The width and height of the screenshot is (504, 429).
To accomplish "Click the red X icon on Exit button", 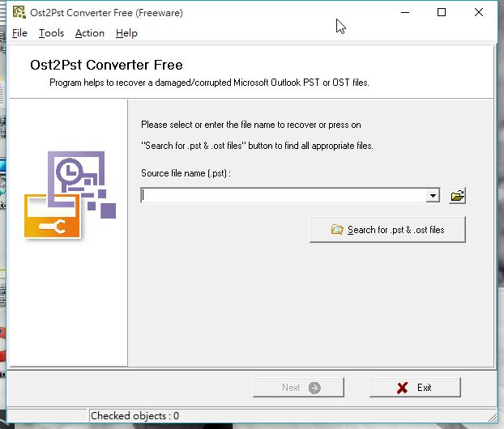I will coord(402,388).
